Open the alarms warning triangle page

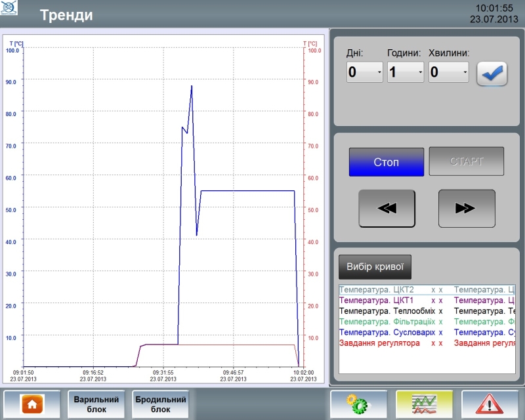[x=490, y=404]
